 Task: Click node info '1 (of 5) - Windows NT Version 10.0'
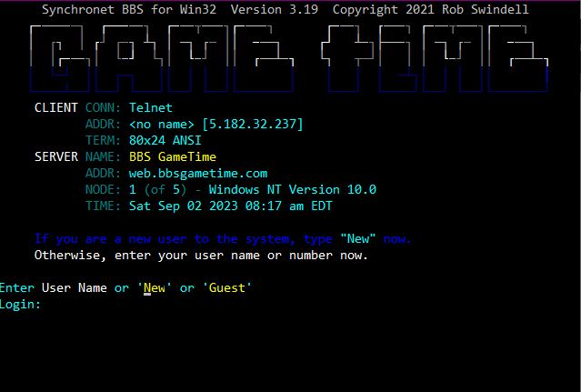[x=253, y=190]
